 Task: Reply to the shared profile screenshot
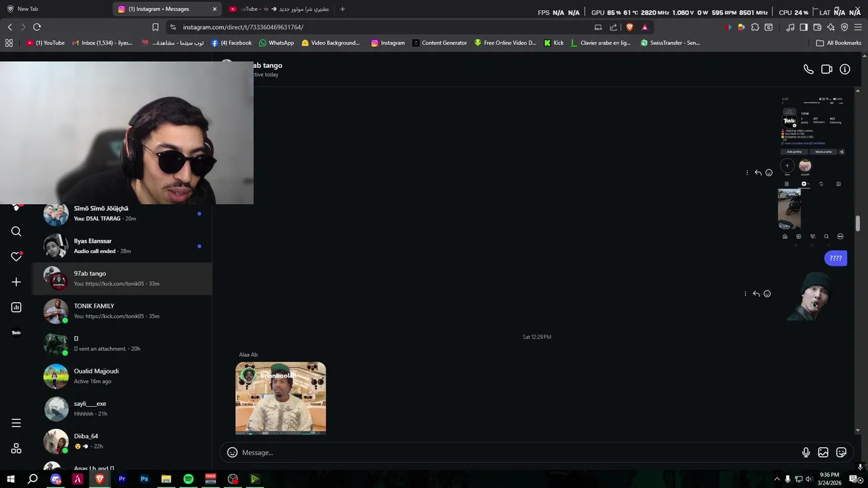758,173
